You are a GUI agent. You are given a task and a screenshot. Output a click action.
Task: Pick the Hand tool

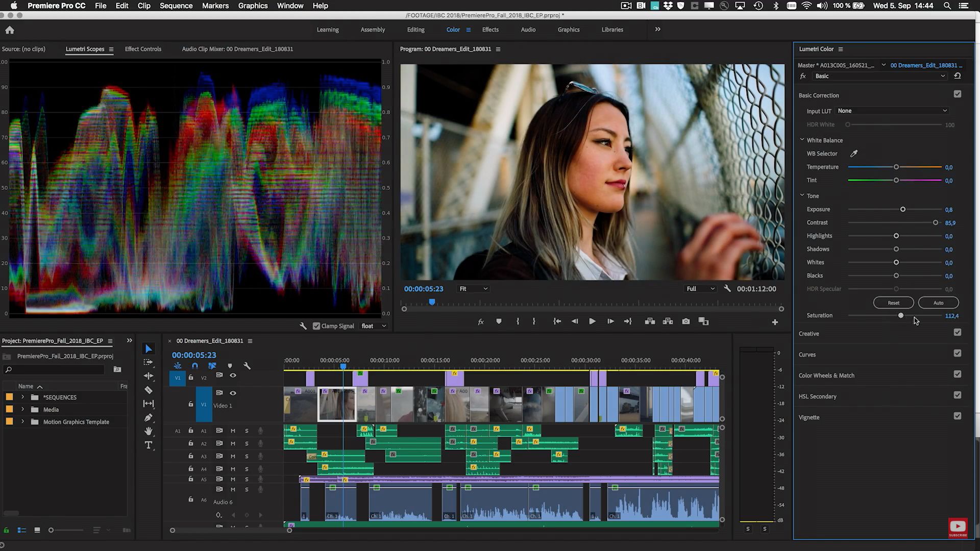click(x=149, y=432)
